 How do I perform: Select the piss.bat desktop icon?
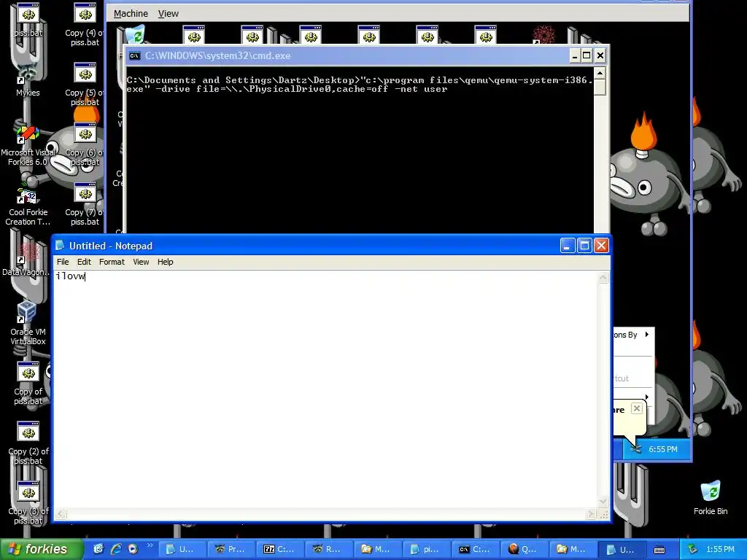28,20
